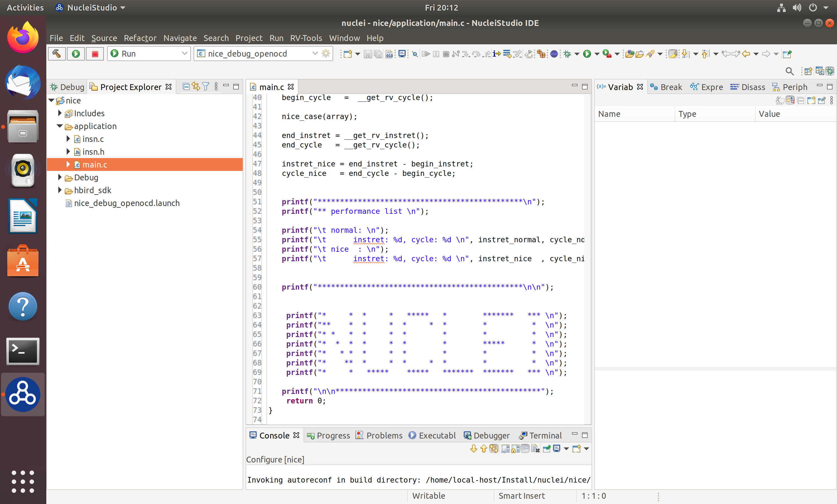Click line 42 nice_case(array) in editor
Image resolution: width=837 pixels, height=504 pixels.
319,117
